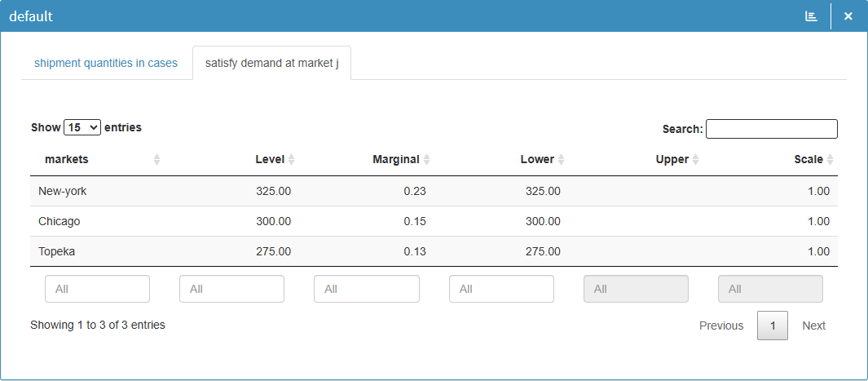Close the default panel with X icon
This screenshot has height=381, width=868.
click(x=848, y=16)
